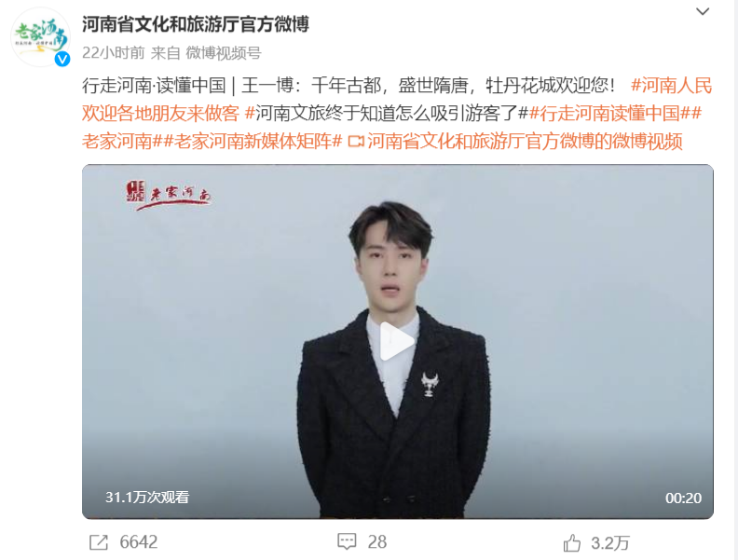The height and width of the screenshot is (560, 738).
Task: Click the 00:20 video duration label
Action: 683,498
